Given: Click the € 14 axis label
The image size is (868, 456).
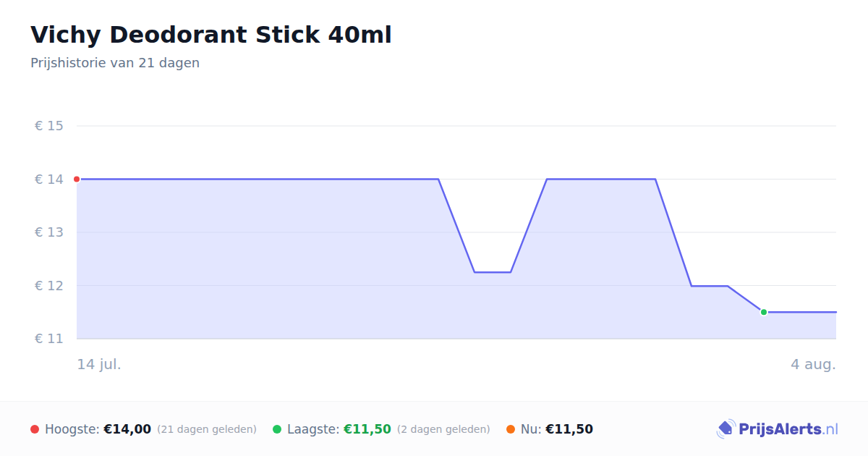Looking at the screenshot, I should click(x=49, y=180).
